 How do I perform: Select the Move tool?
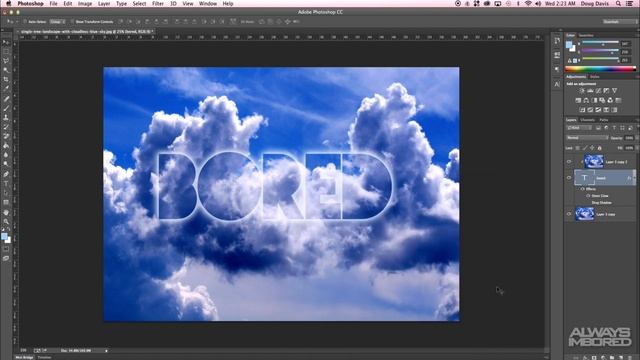coord(6,42)
